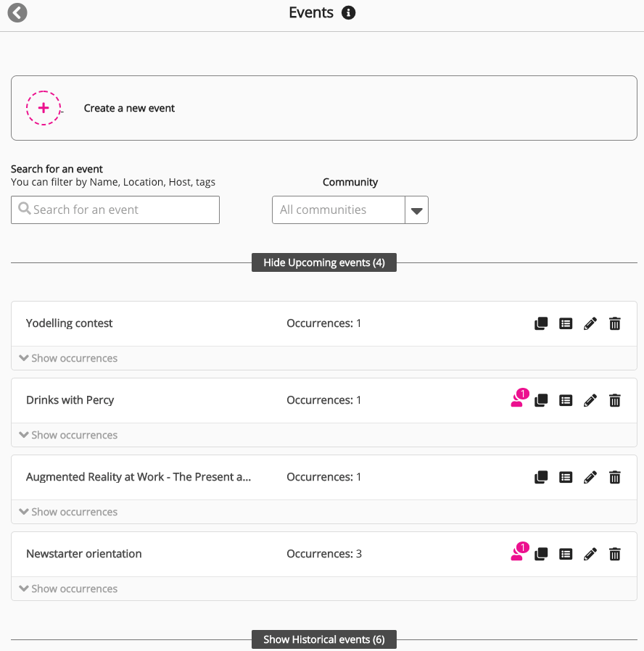Image resolution: width=644 pixels, height=651 pixels.
Task: Hide the Upcoming events section
Action: tap(324, 262)
